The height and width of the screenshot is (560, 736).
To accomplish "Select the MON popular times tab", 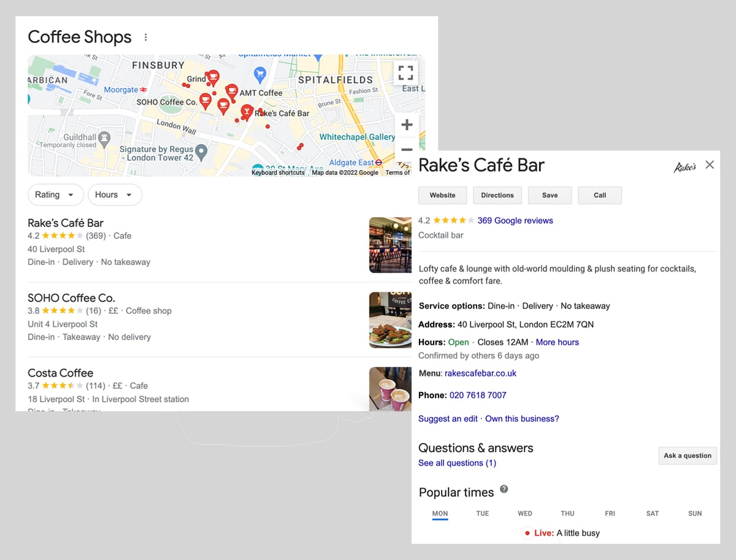I will click(440, 513).
